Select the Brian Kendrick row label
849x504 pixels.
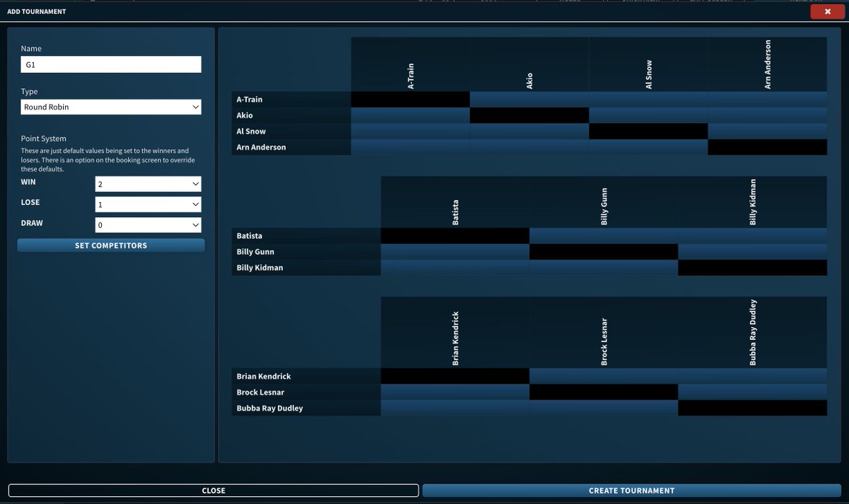click(306, 377)
